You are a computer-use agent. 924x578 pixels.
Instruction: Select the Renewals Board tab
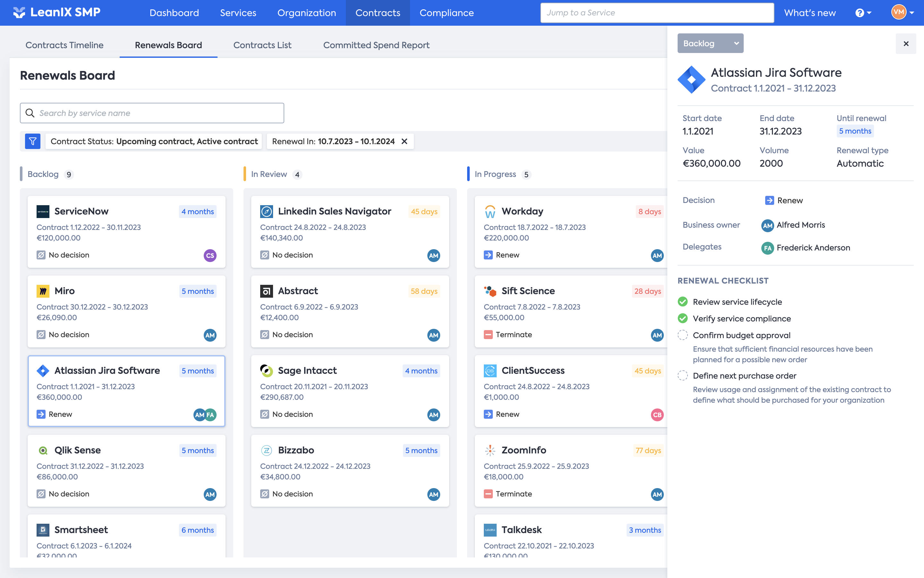point(168,45)
